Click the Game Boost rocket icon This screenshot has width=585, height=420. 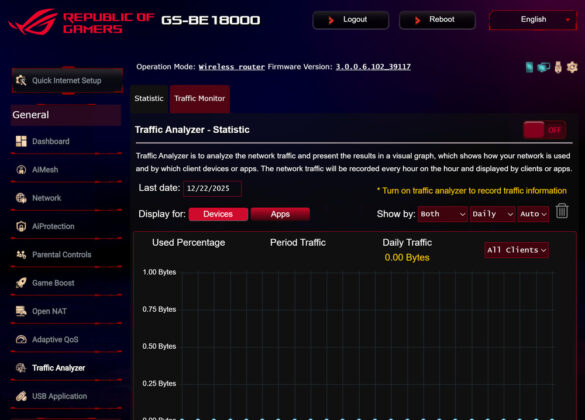click(x=21, y=283)
